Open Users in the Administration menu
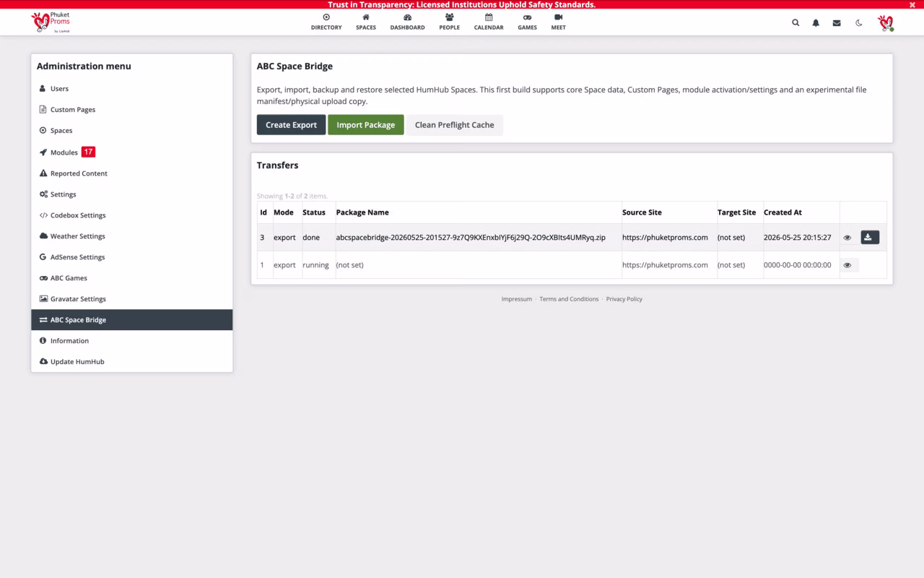The height and width of the screenshot is (578, 924). click(132, 89)
